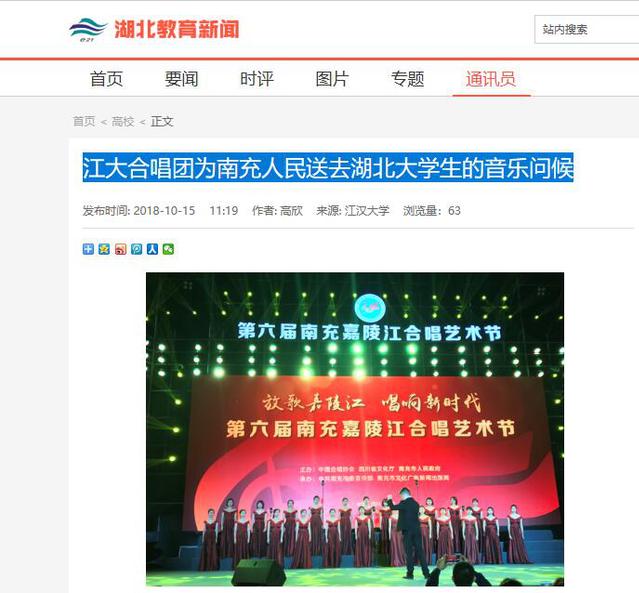
Task: Open the 要闻 navigation tab
Action: [181, 79]
